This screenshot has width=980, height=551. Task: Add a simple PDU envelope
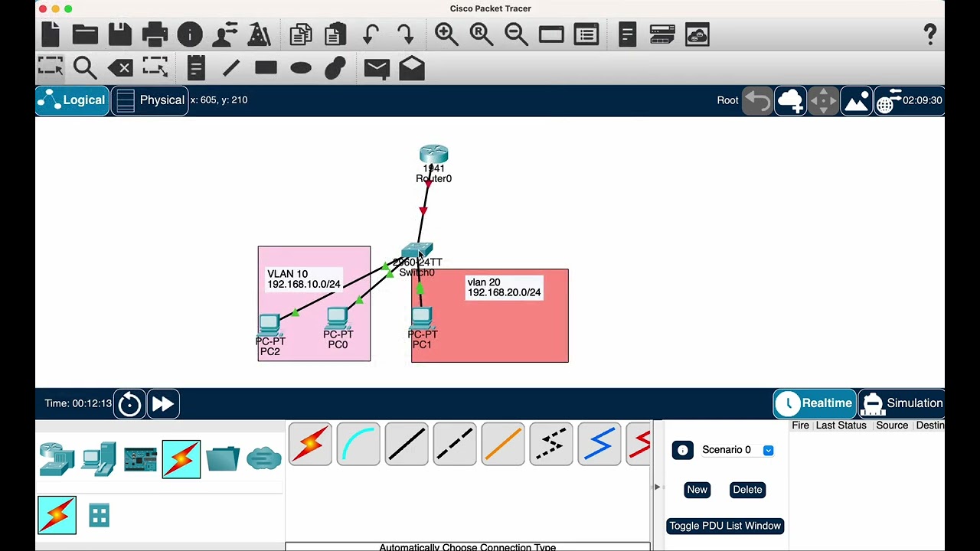[377, 68]
